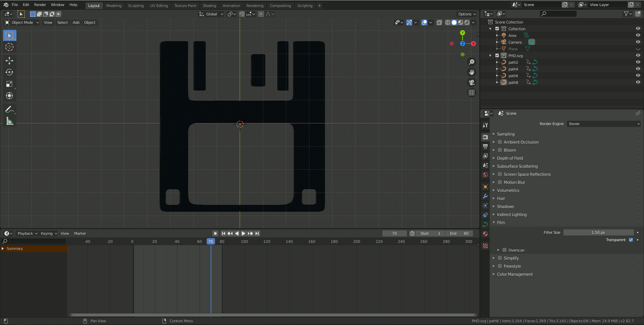Select the Scale tool

[9, 84]
